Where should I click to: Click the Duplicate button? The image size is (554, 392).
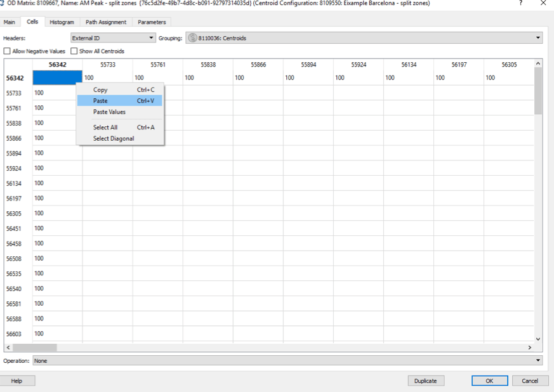click(x=426, y=381)
